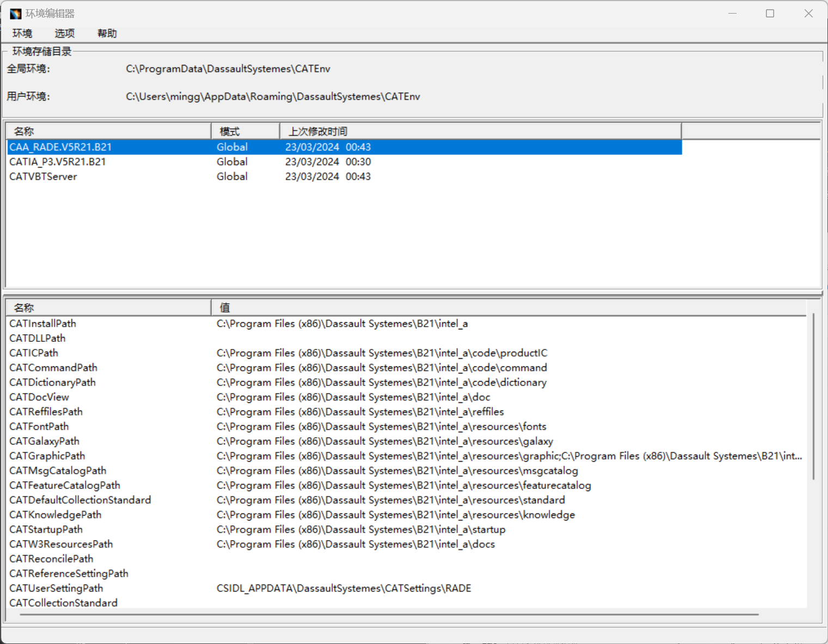Click the variables 名称 column header
The width and height of the screenshot is (828, 644).
coord(109,308)
